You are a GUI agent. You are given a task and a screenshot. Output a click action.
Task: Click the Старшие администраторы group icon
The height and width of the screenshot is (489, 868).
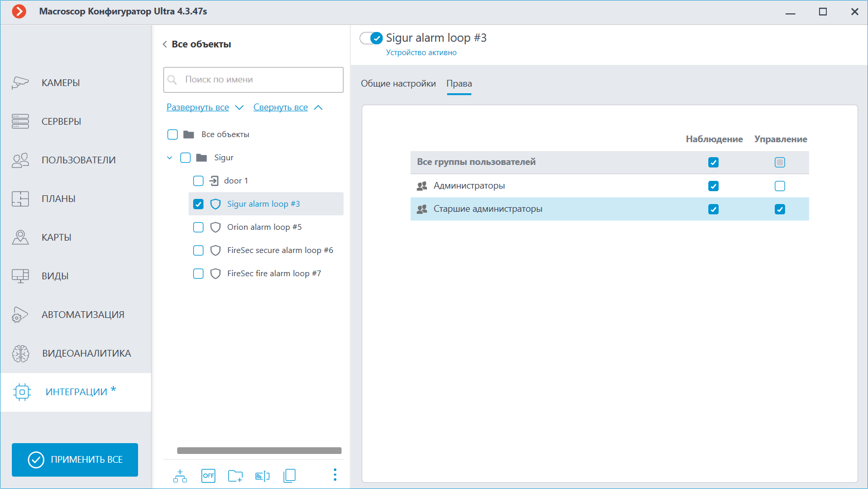coord(422,209)
